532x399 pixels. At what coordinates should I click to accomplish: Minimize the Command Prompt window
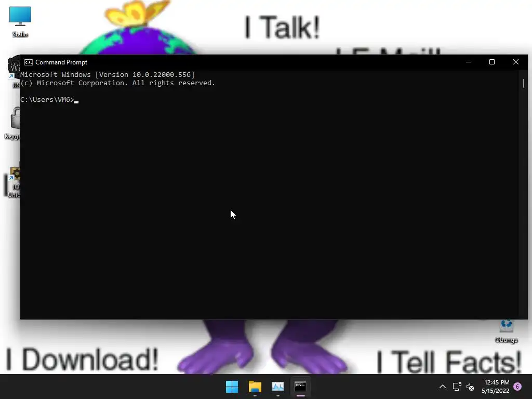click(469, 62)
